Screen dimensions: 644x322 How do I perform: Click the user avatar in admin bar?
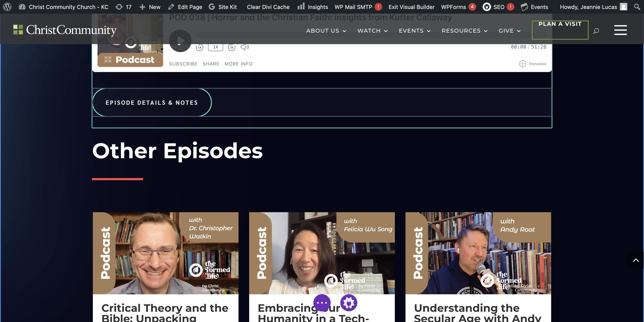(624, 7)
